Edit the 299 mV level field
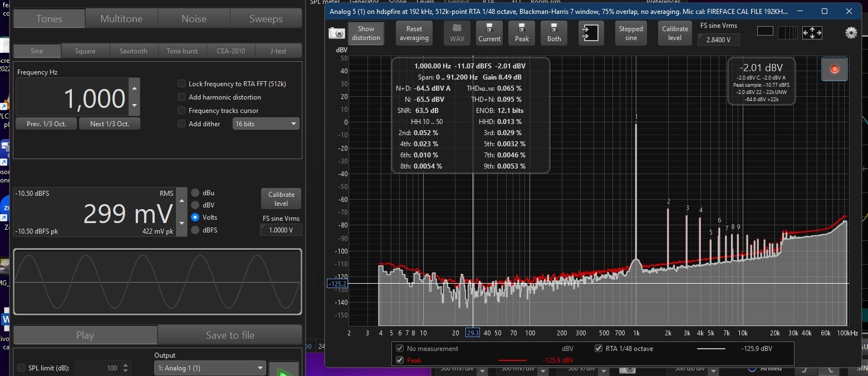Screen dimensions: 868x376 tap(95, 212)
